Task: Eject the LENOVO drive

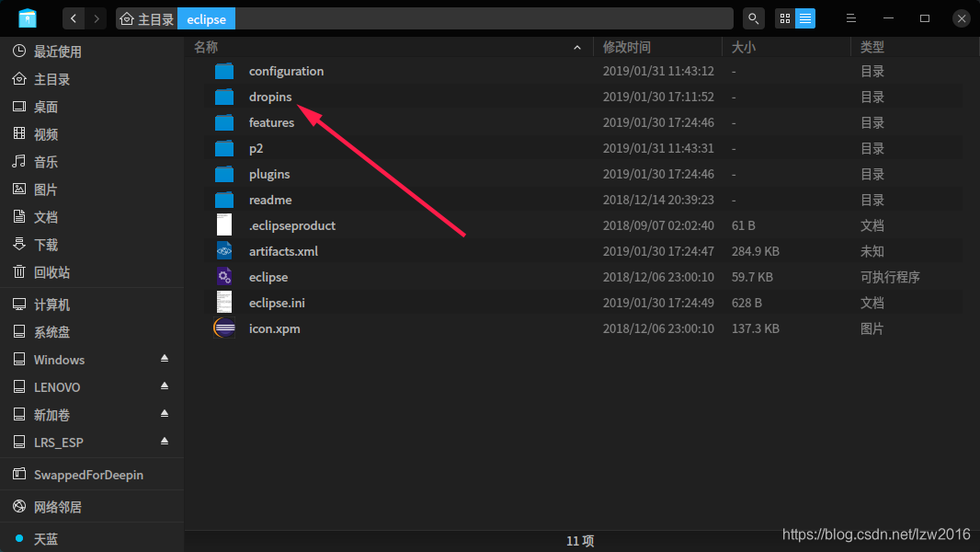Action: point(165,386)
